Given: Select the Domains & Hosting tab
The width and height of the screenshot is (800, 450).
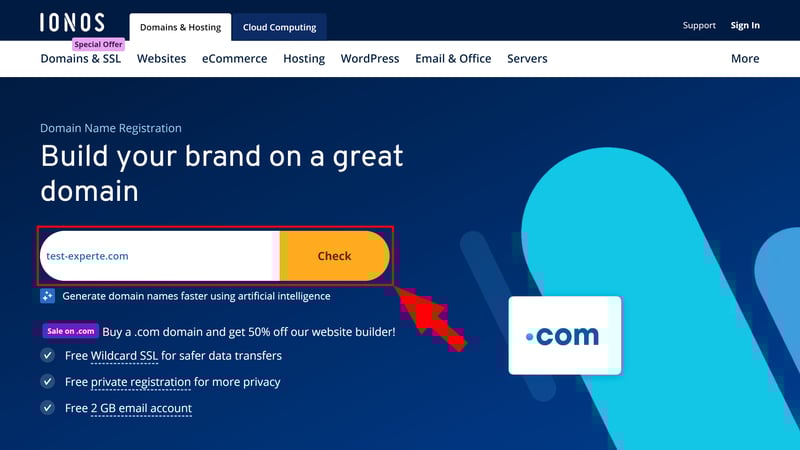Looking at the screenshot, I should (180, 27).
